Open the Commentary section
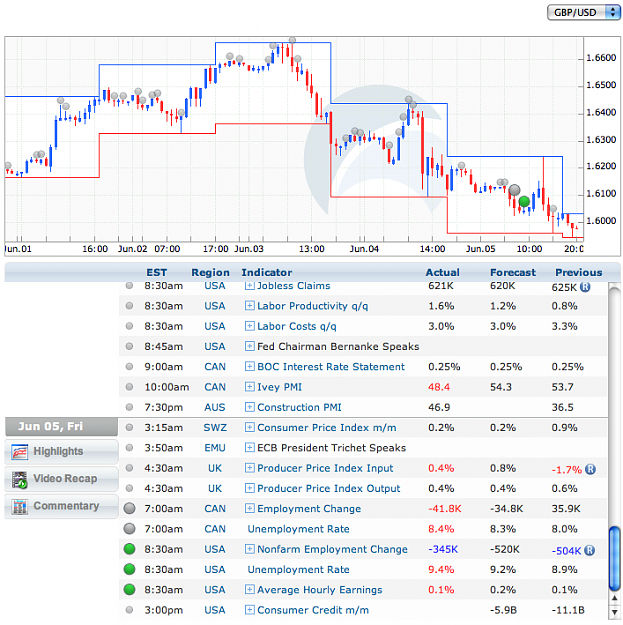Screen dimensions: 623x625 (x=61, y=506)
